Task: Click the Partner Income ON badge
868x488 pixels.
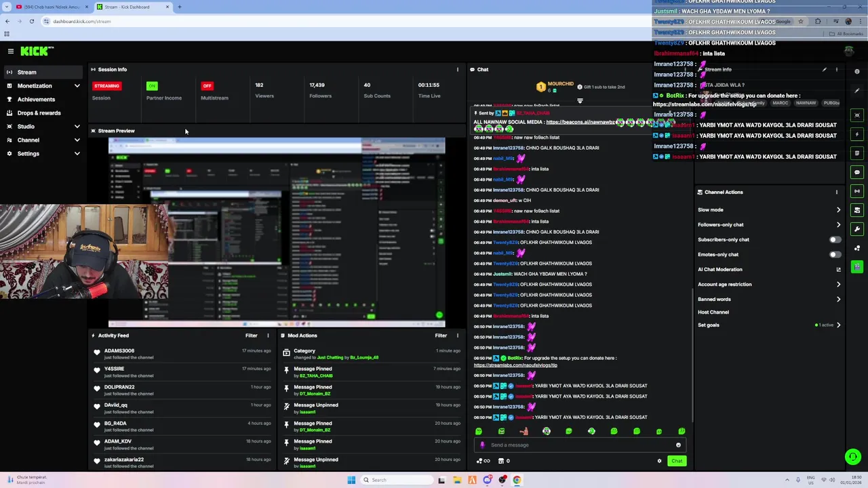Action: click(152, 86)
